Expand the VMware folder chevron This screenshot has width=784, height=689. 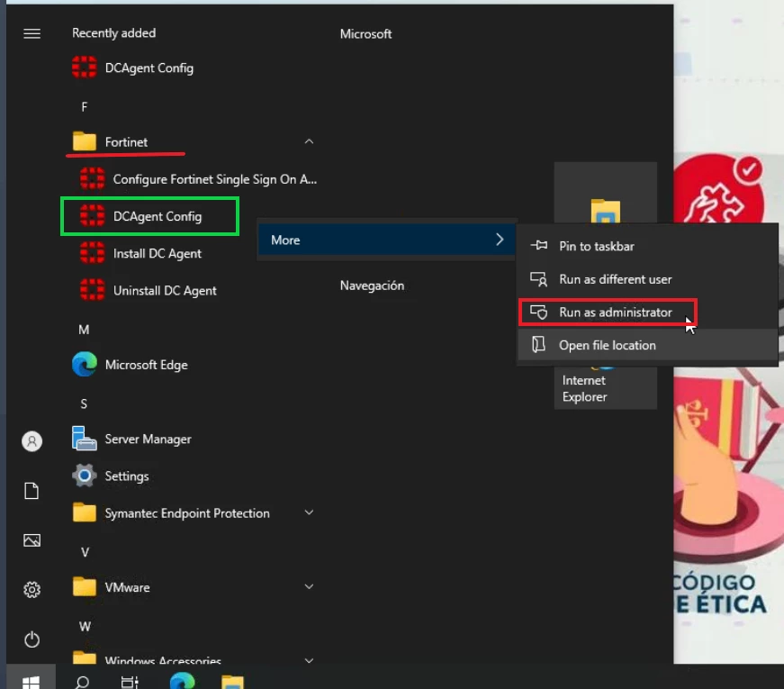pos(309,586)
